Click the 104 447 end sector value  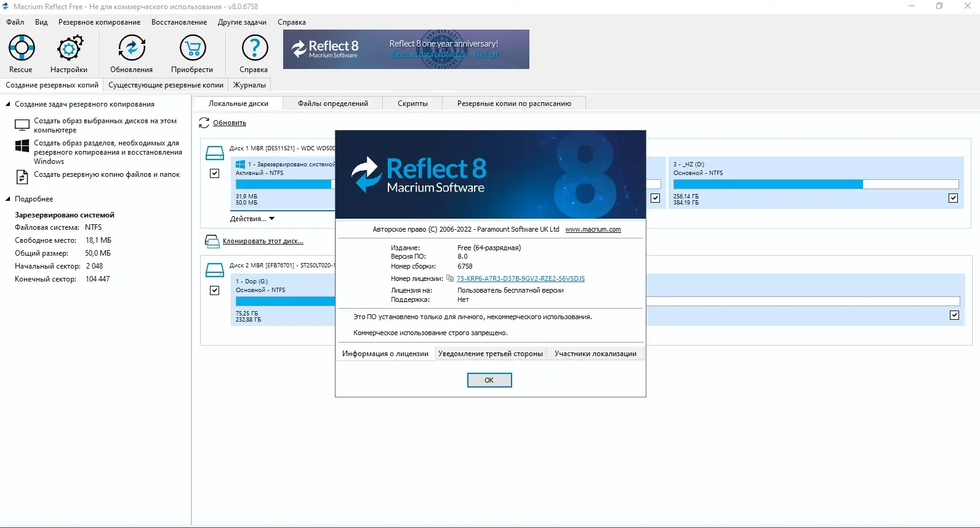[98, 279]
